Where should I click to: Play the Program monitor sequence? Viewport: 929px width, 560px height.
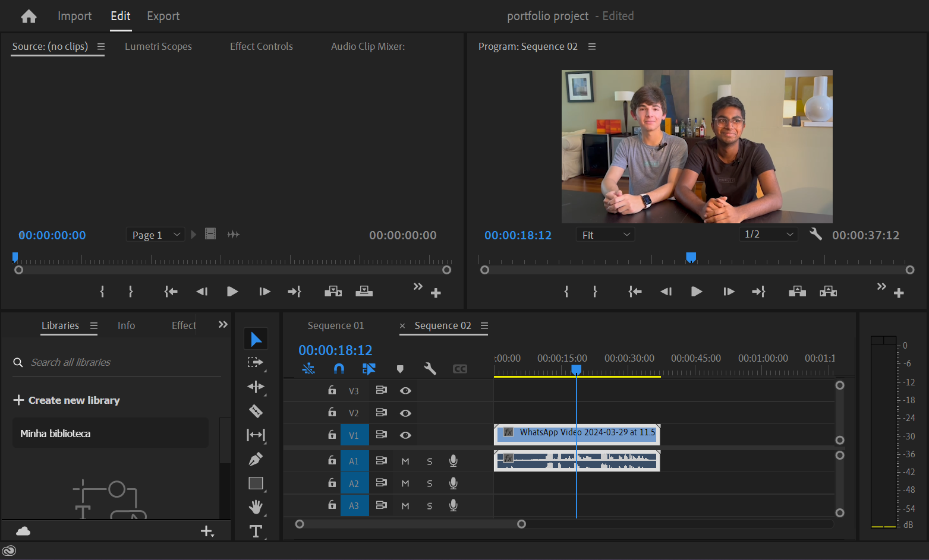point(697,291)
